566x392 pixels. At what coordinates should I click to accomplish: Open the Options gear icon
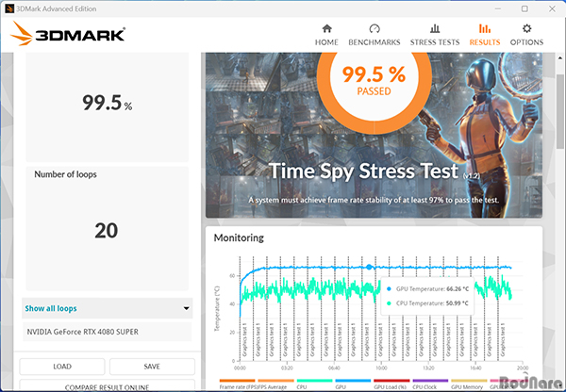[526, 28]
